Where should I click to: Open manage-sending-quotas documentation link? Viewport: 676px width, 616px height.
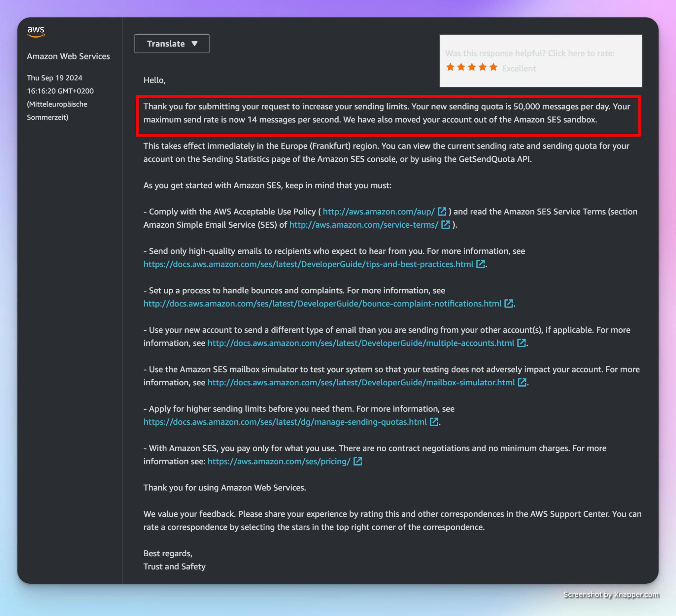(285, 422)
